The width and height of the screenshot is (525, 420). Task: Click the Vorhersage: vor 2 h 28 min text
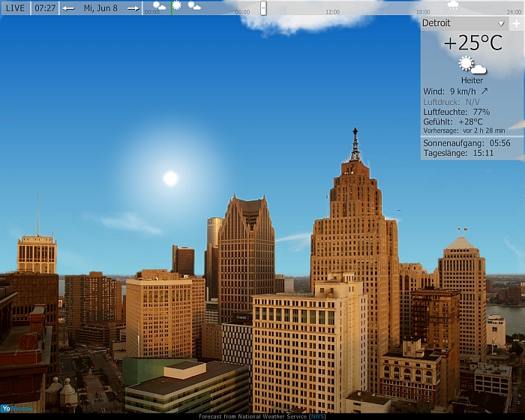(x=464, y=130)
